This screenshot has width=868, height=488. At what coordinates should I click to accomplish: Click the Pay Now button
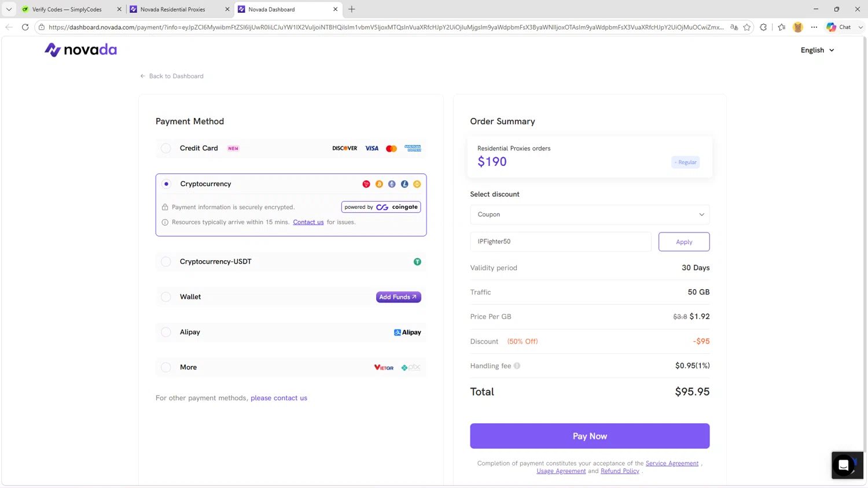590,436
